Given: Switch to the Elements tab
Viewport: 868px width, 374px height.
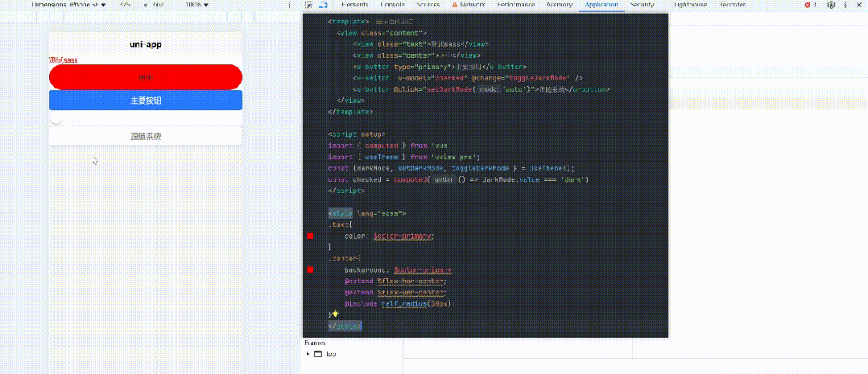Looking at the screenshot, I should [355, 5].
